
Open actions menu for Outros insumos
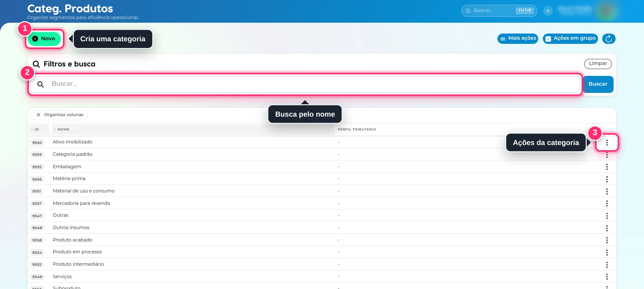tap(607, 228)
